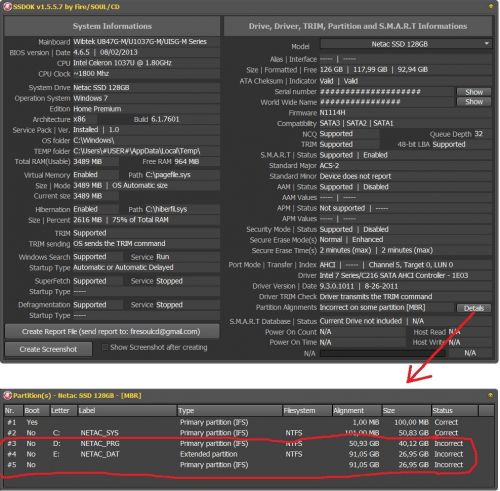
Task: Click the Drive, Driver, TRIM panel header
Action: [x=358, y=26]
